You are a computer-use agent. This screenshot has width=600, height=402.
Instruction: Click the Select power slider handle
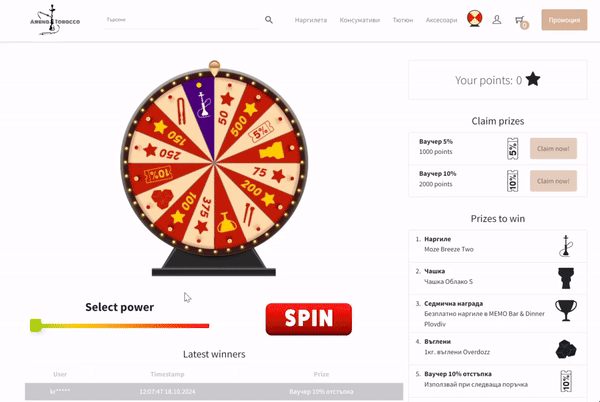[36, 326]
